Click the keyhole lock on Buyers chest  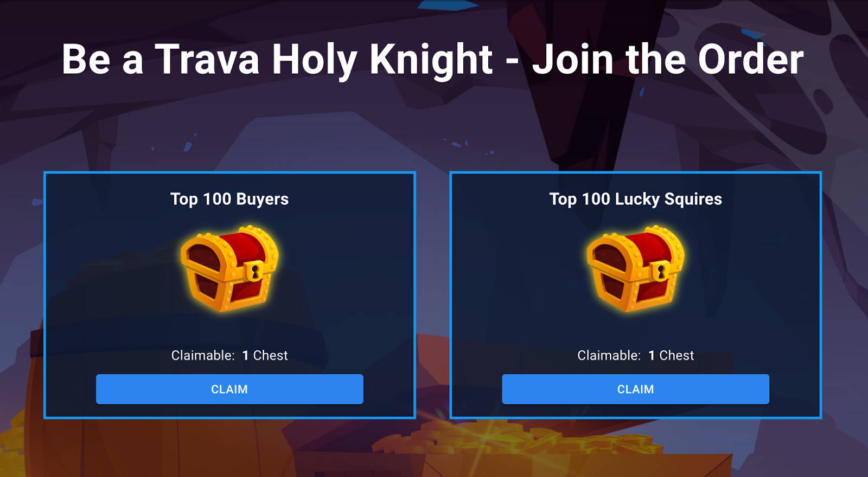pos(254,270)
